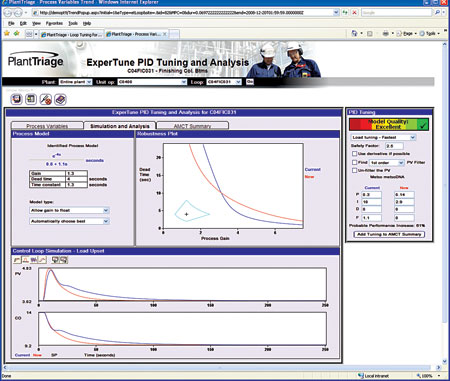The image size is (450, 381).
Task: Click the Model Quality color indicator bar
Action: click(389, 124)
